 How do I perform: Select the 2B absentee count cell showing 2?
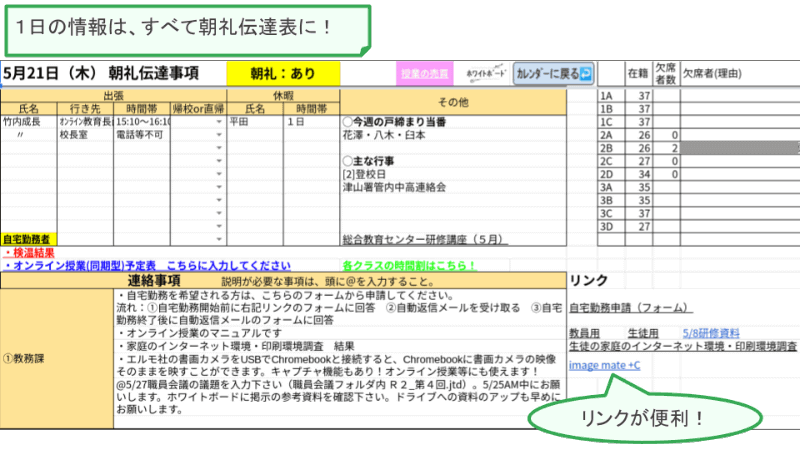tap(666, 148)
